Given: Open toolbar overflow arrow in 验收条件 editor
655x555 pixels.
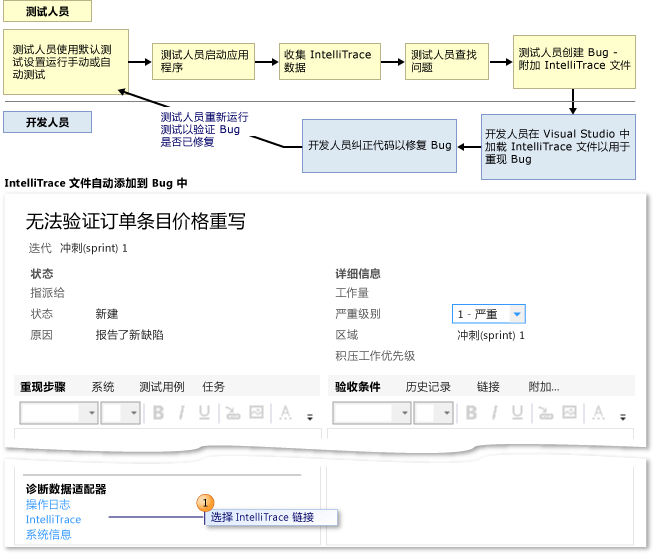Looking at the screenshot, I should [x=623, y=417].
